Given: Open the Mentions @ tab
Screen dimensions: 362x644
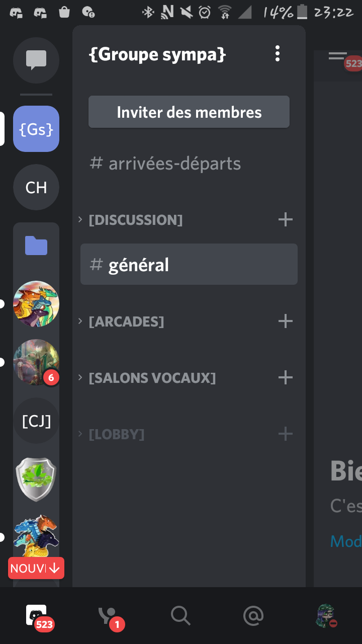Looking at the screenshot, I should 253,615.
